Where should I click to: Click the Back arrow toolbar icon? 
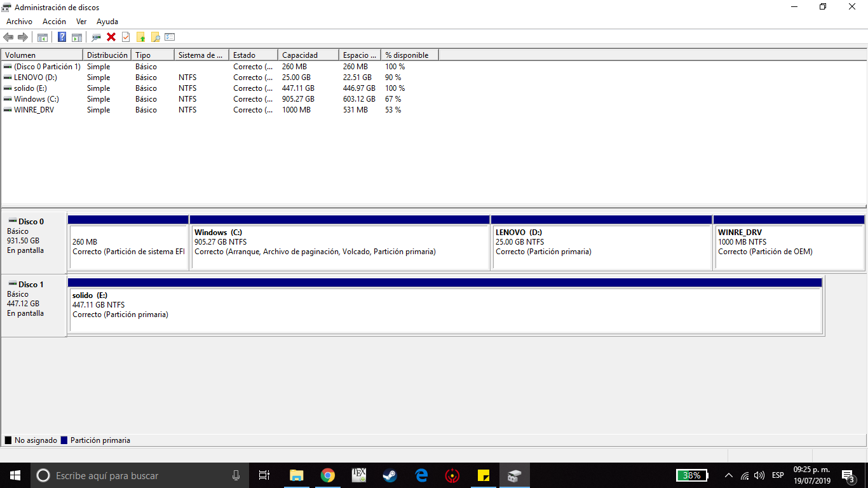8,37
